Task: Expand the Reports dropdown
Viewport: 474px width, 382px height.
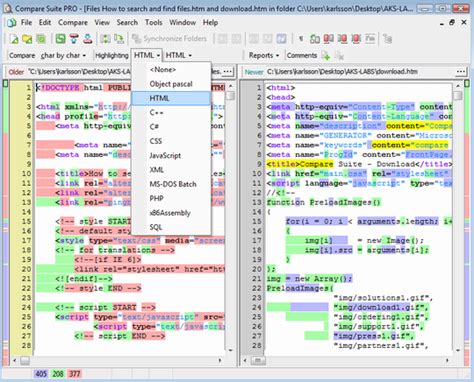Action: point(264,55)
